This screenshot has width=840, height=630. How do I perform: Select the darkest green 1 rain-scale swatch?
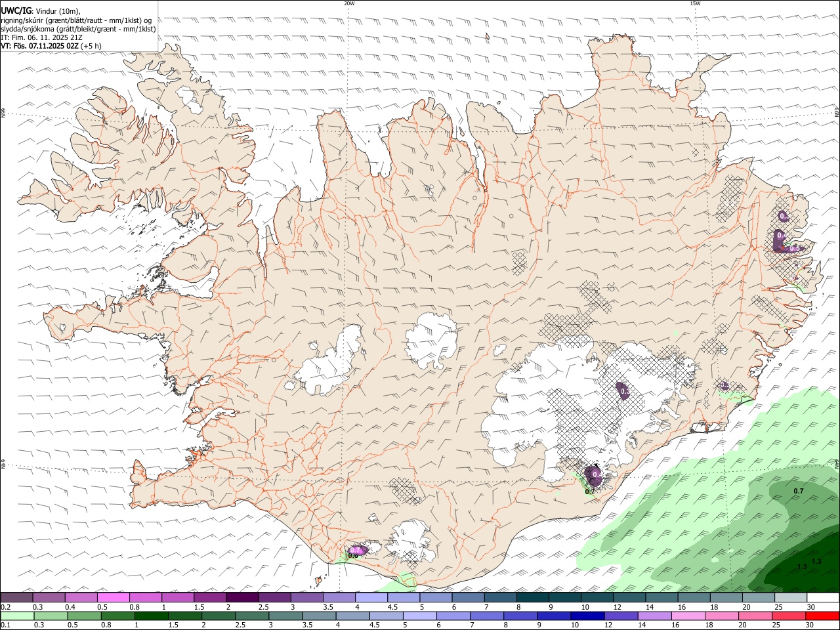[x=151, y=616]
